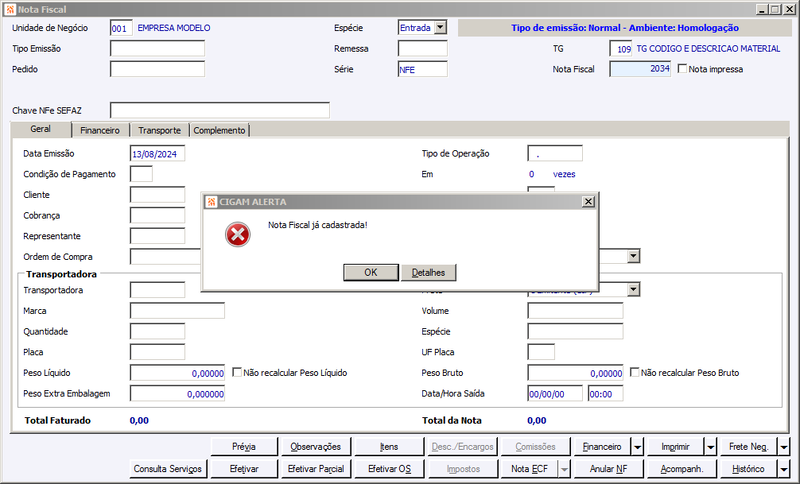This screenshot has width=800, height=484.
Task: Click Anular NF button
Action: point(609,469)
